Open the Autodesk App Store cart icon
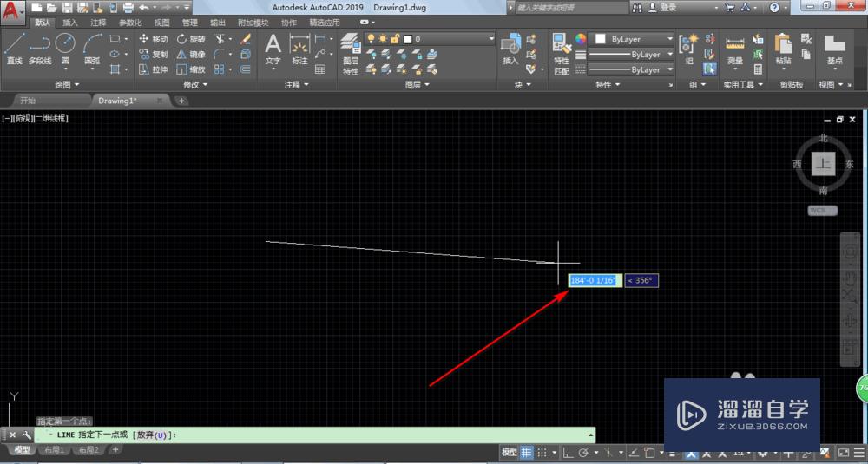The image size is (868, 464). [x=730, y=8]
